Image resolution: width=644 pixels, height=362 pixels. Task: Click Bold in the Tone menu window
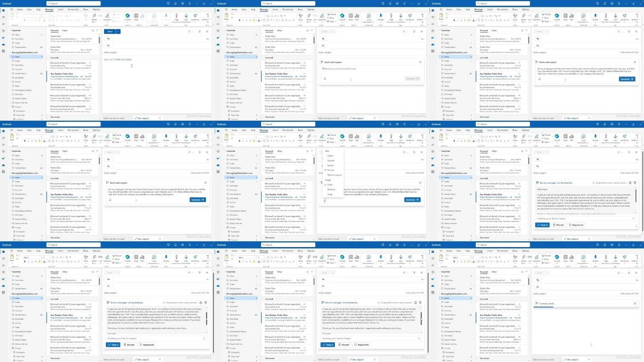[x=239, y=141]
